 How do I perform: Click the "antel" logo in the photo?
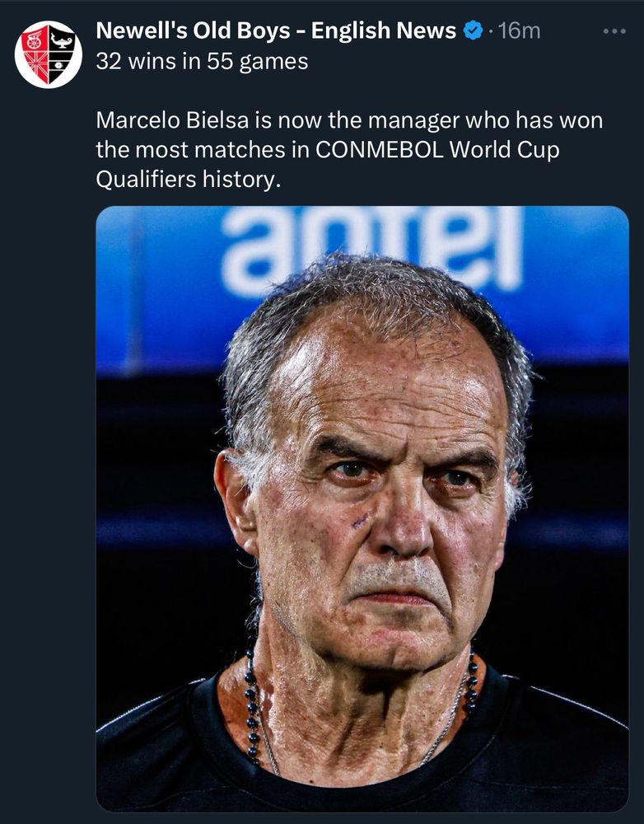coord(371,247)
